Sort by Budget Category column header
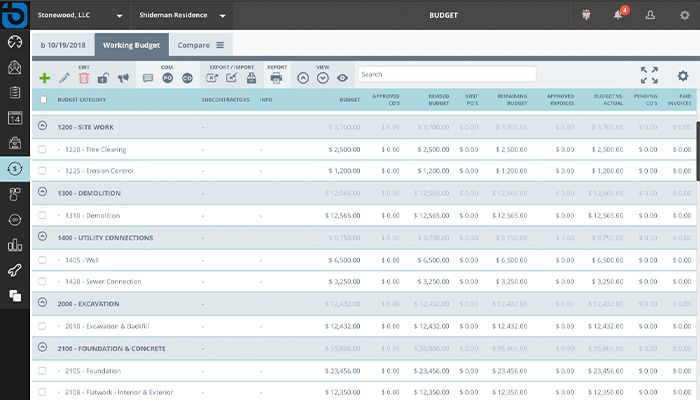Image resolution: width=700 pixels, height=400 pixels. (82, 100)
